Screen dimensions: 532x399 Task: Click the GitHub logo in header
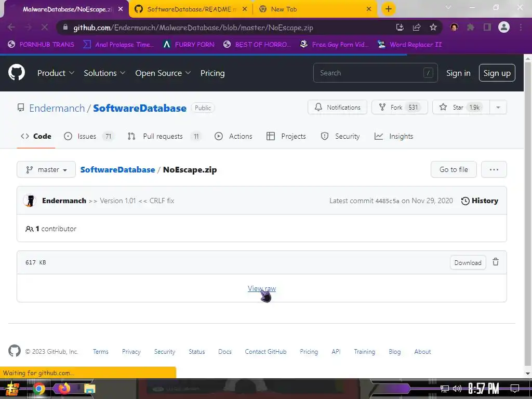click(16, 72)
